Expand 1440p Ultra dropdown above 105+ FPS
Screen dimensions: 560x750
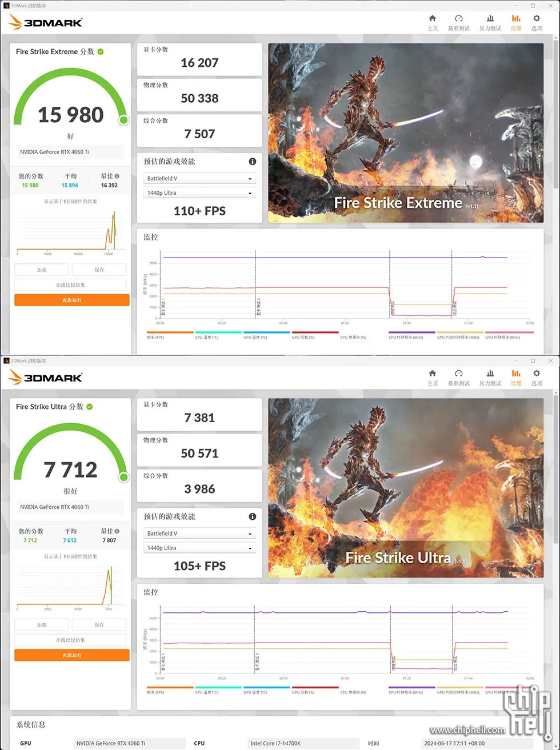click(199, 548)
